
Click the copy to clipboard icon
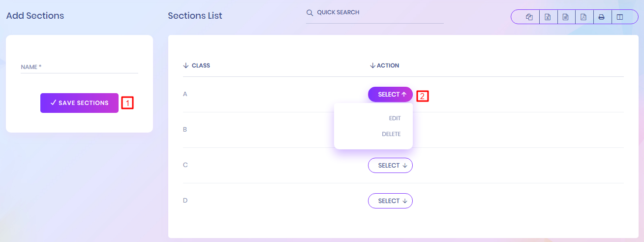529,17
